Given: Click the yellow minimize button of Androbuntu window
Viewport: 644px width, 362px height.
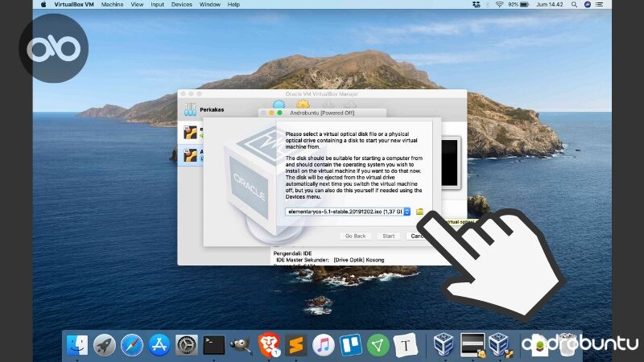Looking at the screenshot, I should tap(271, 113).
